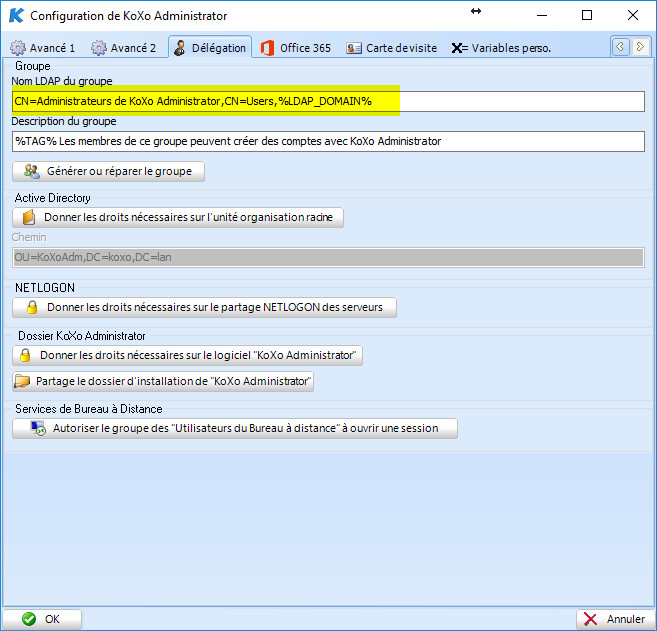
Task: Click the 'Groupe' section heading
Action: pyautogui.click(x=33, y=66)
